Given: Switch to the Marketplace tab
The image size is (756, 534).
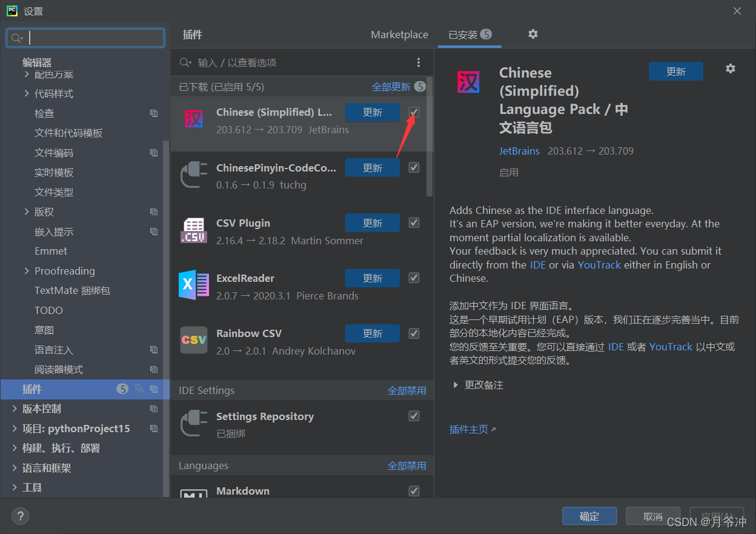Looking at the screenshot, I should click(x=399, y=35).
